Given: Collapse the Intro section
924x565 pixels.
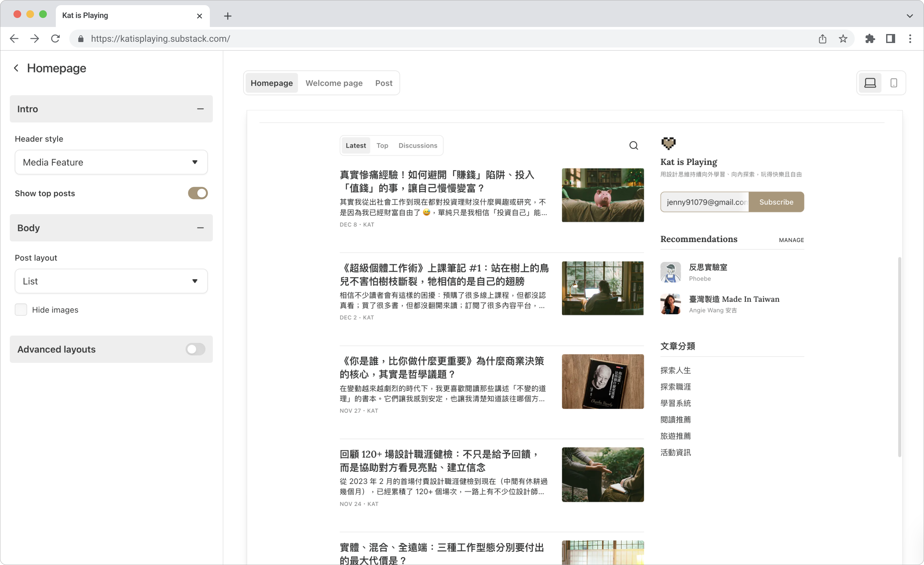Looking at the screenshot, I should [x=200, y=109].
